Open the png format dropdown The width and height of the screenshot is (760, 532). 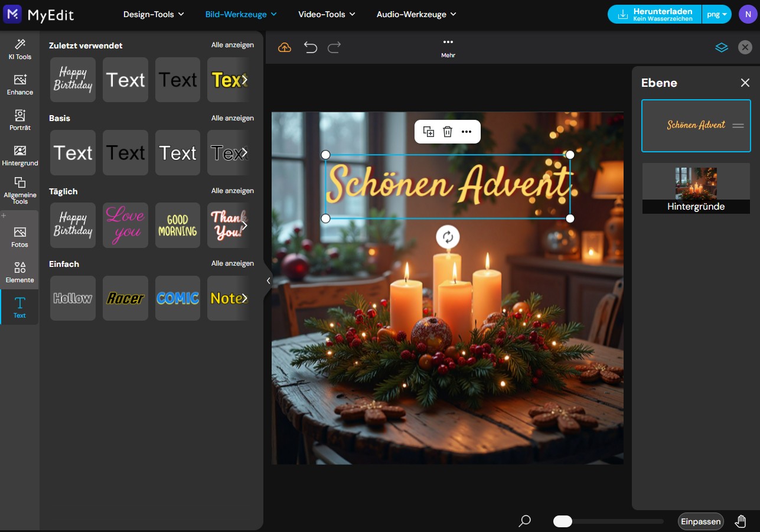[x=716, y=13]
